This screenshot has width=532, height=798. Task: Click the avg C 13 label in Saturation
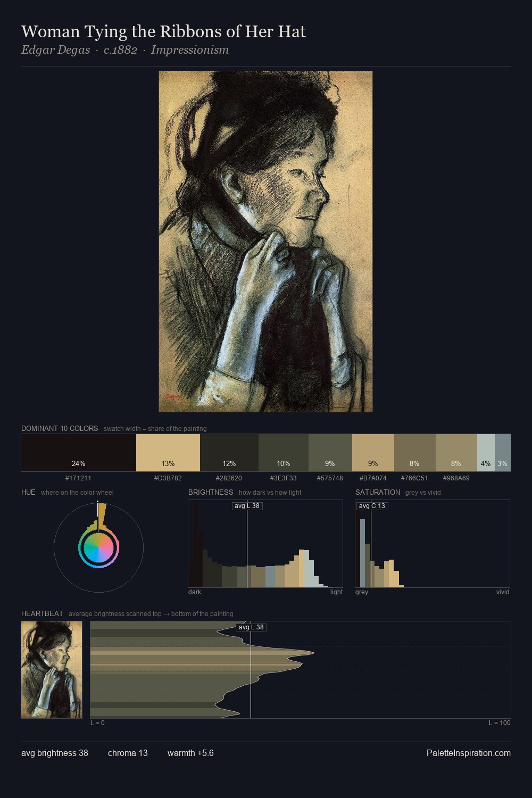(x=372, y=506)
